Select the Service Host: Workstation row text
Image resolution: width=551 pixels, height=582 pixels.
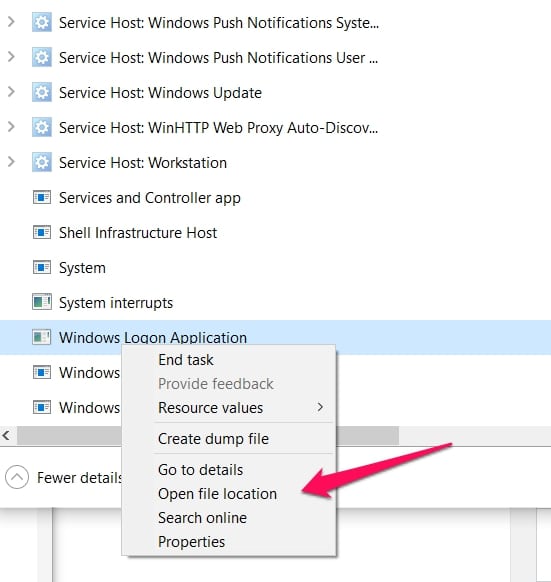click(143, 163)
